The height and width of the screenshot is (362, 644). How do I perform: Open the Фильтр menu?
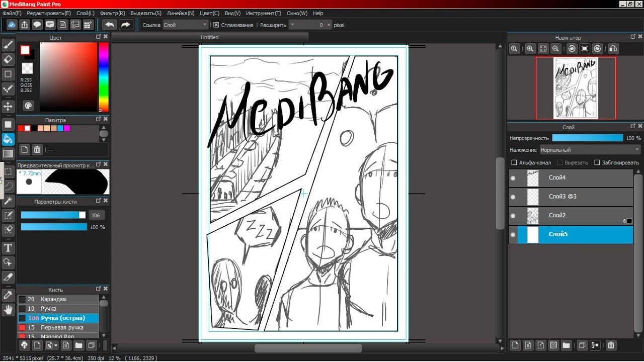[113, 13]
